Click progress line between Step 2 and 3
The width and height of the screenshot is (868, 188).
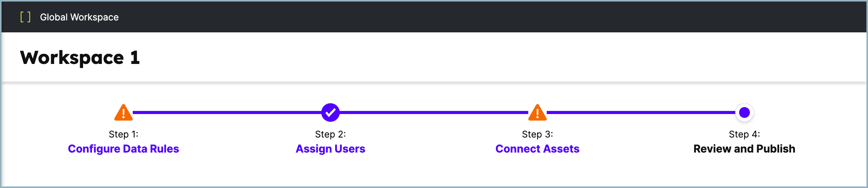click(x=434, y=112)
